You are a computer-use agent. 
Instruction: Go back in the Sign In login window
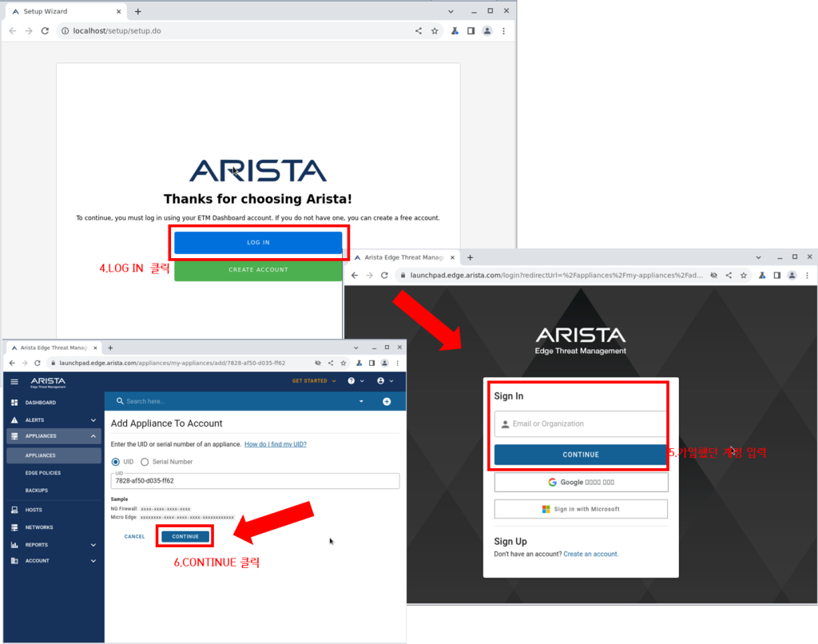(355, 275)
